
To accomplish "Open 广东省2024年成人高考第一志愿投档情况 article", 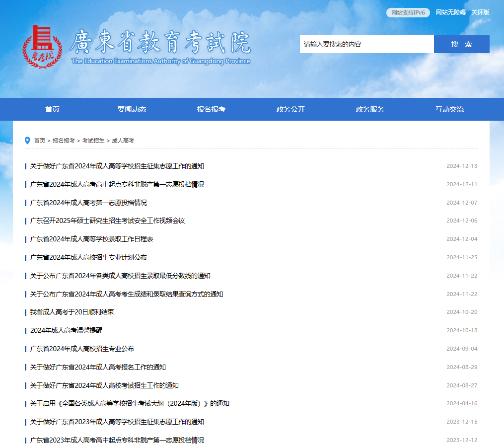I will (x=88, y=203).
